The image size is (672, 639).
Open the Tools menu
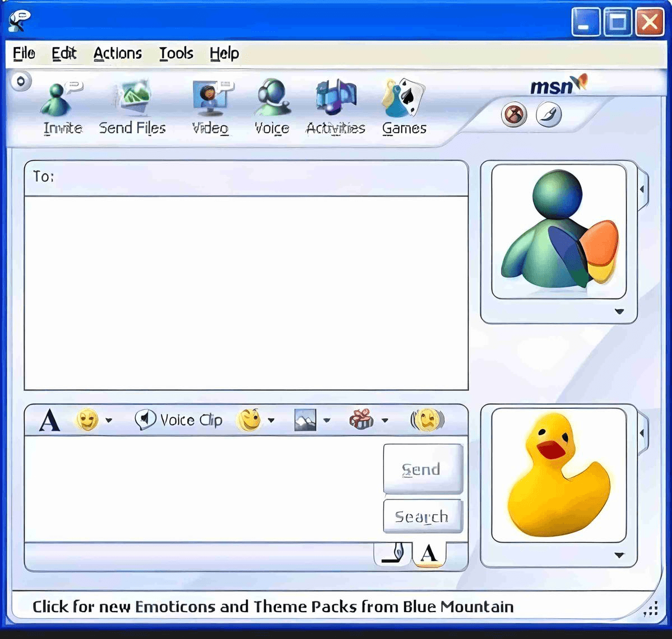click(176, 53)
